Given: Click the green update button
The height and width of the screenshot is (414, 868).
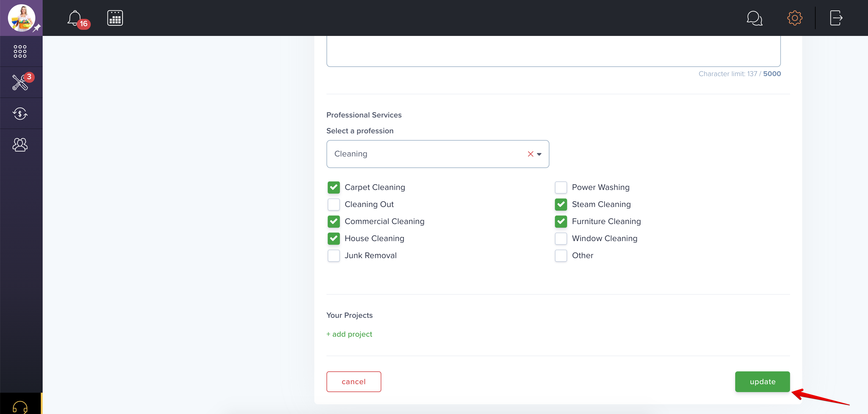Looking at the screenshot, I should 762,382.
